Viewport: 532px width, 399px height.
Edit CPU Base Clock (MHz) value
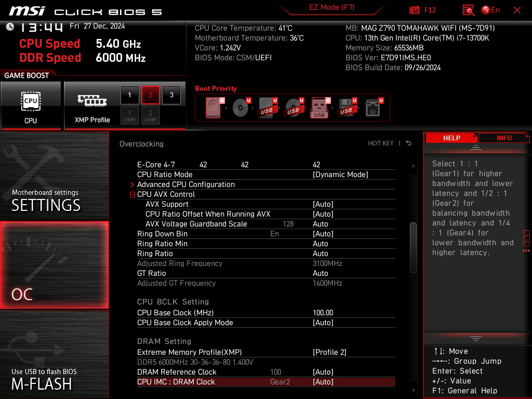coord(323,312)
